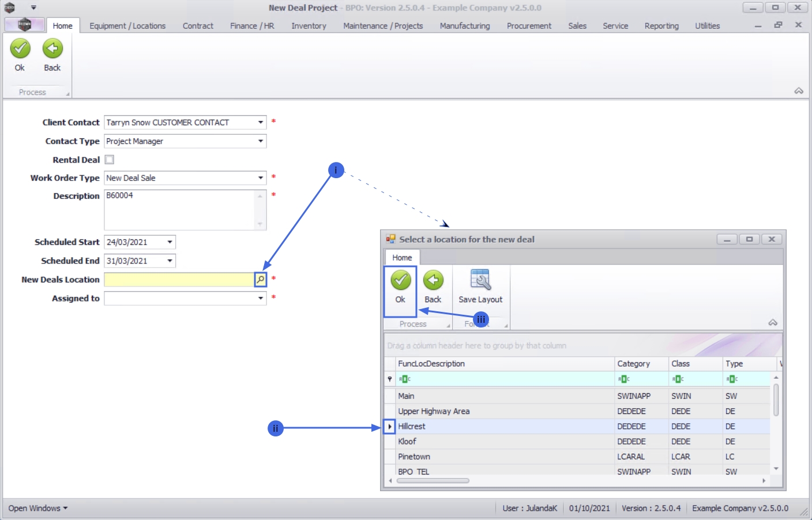
Task: Click the green Ok checkmark in main ribbon
Action: tap(20, 49)
